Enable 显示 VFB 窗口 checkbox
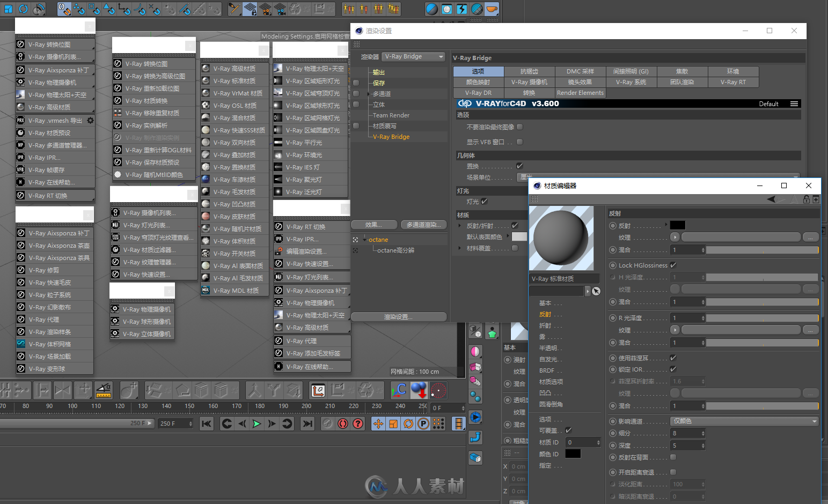 point(519,142)
